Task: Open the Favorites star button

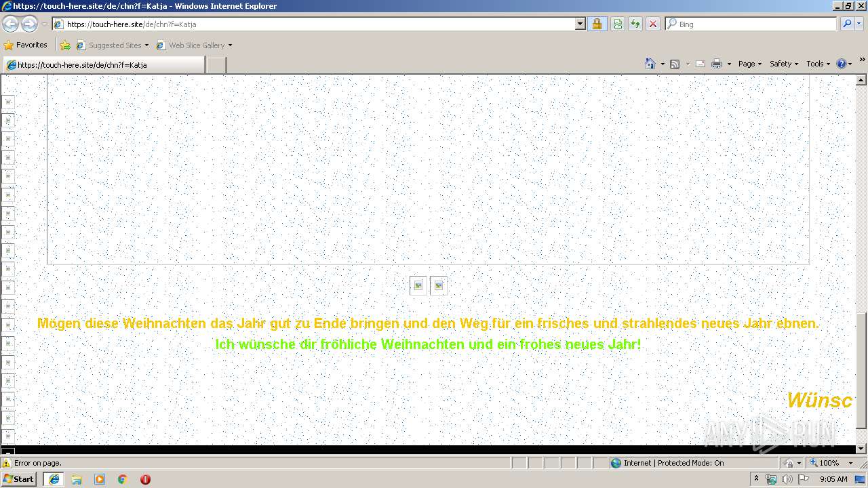Action: coord(25,45)
